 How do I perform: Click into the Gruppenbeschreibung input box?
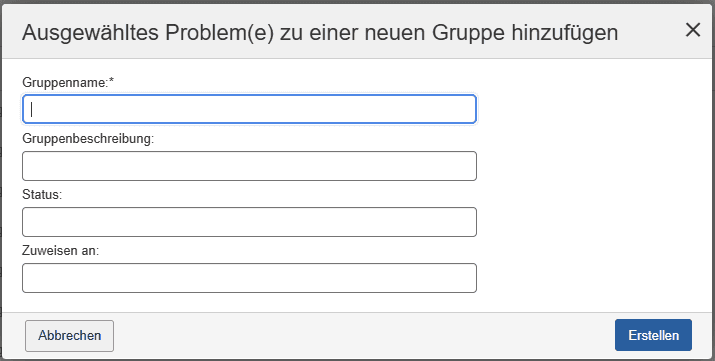pyautogui.click(x=249, y=166)
